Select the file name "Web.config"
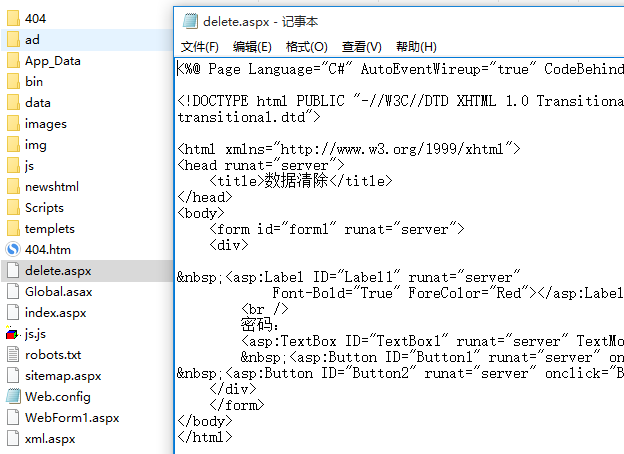 58,397
